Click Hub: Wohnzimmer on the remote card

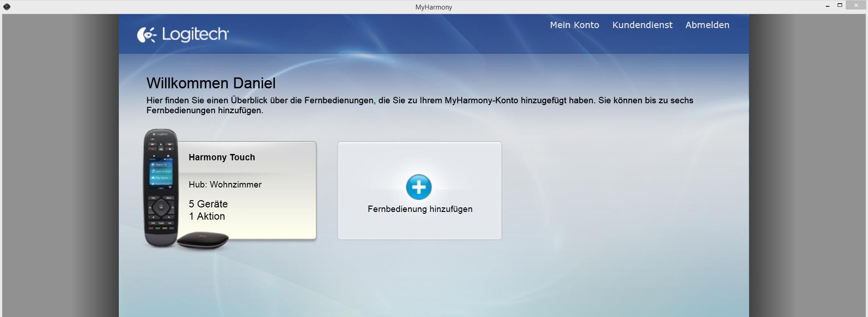pos(225,185)
